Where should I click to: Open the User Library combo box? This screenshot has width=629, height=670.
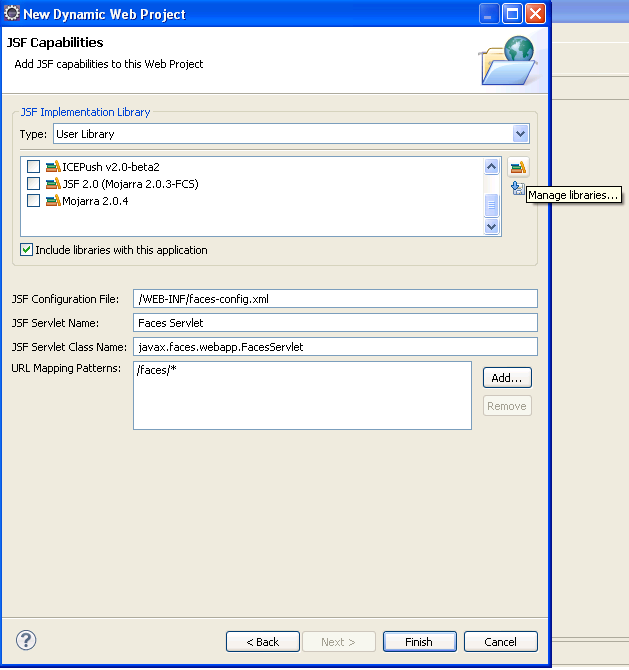[291, 134]
